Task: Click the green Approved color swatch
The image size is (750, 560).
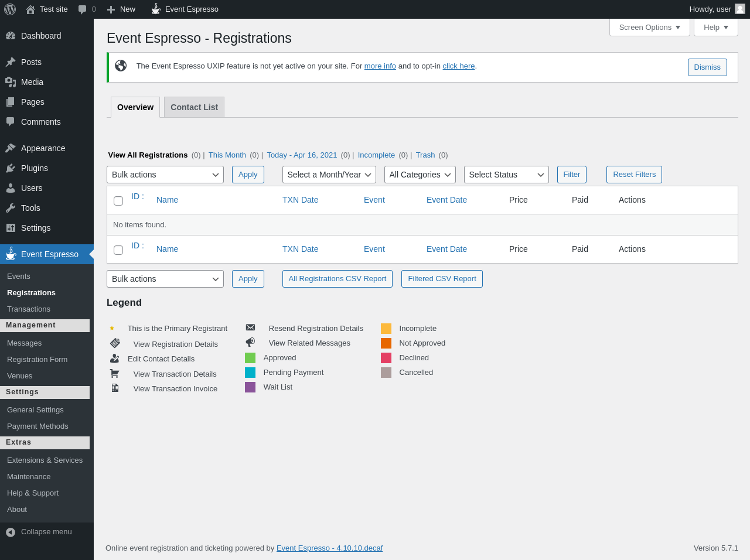Action: [250, 358]
